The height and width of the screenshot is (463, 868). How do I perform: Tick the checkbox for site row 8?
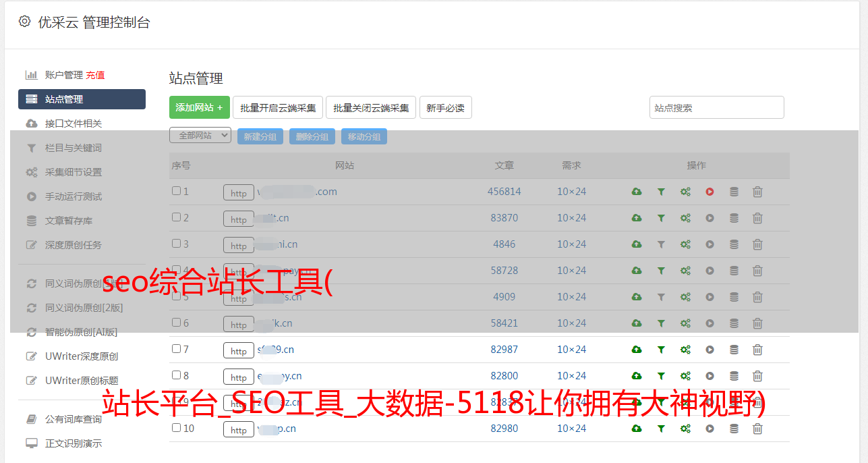click(x=176, y=375)
